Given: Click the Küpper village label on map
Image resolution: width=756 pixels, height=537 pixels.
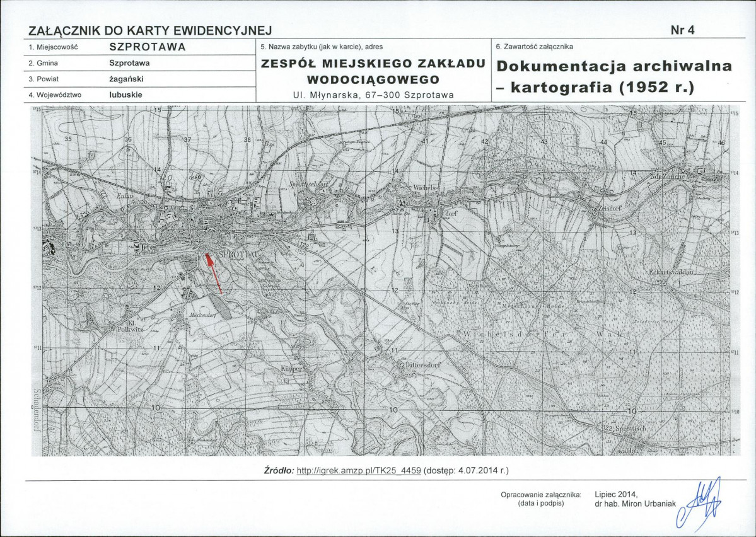Looking at the screenshot, I should click(291, 368).
